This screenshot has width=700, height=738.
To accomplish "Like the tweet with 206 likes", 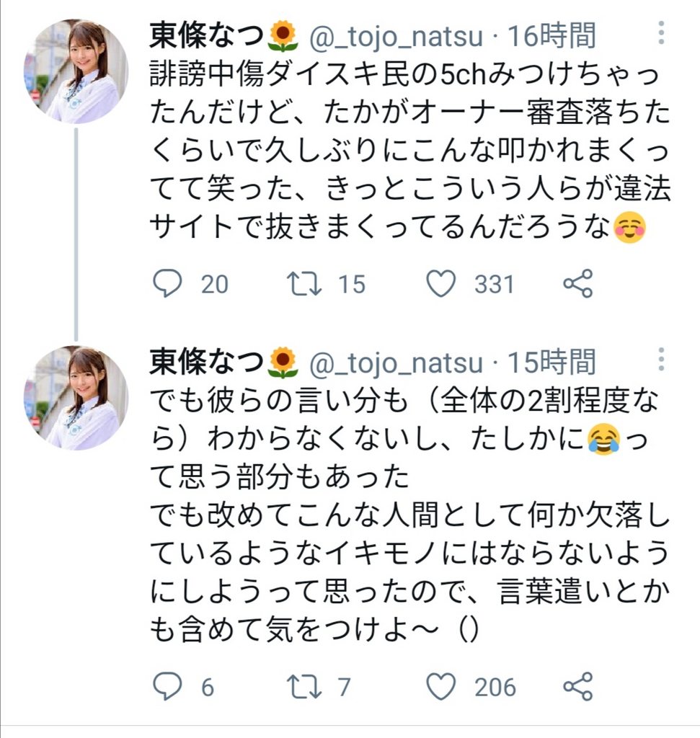I will point(440,686).
